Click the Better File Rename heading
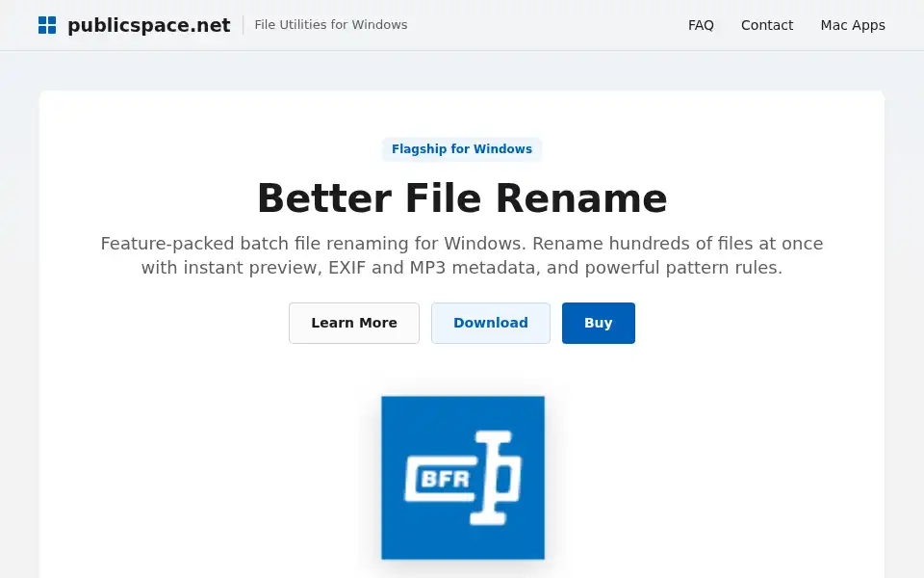Image resolution: width=924 pixels, height=578 pixels. [462, 198]
